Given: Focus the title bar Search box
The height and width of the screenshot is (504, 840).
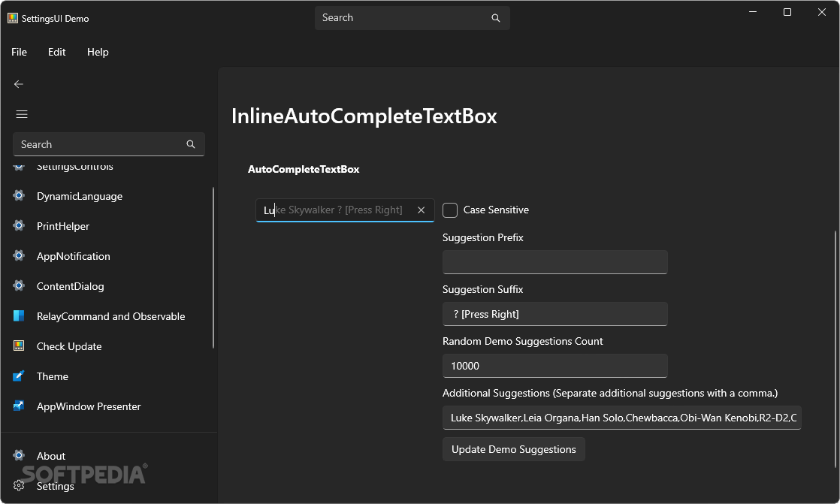Looking at the screenshot, I should (x=412, y=18).
